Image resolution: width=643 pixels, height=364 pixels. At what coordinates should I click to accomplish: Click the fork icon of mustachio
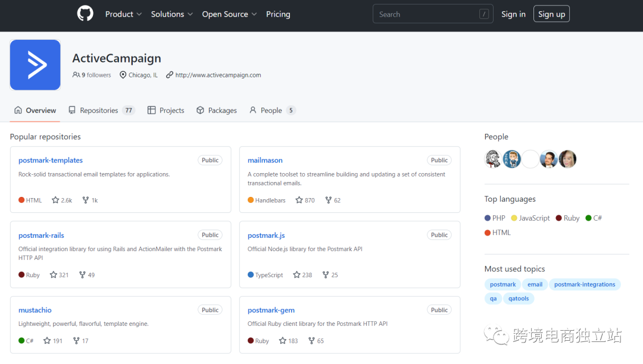point(76,340)
